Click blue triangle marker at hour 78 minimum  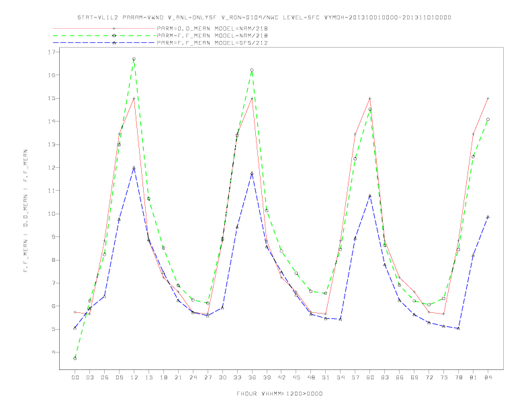[459, 328]
